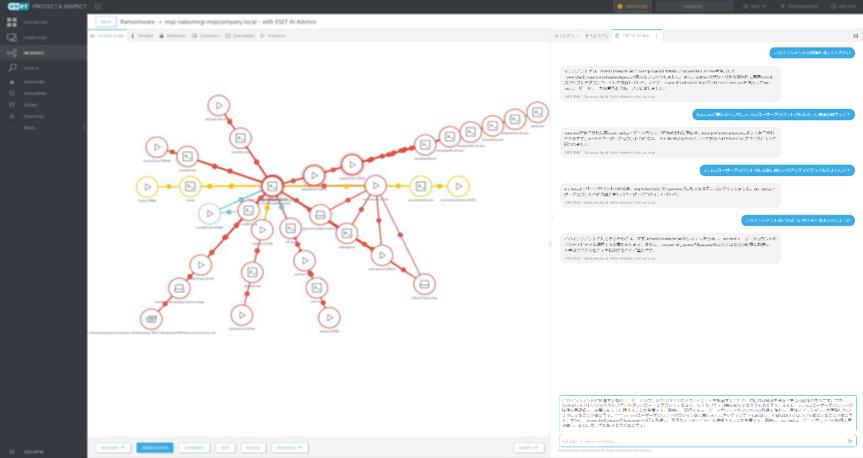Click the BACK button beside incident title
The image size is (863, 458).
click(x=106, y=21)
